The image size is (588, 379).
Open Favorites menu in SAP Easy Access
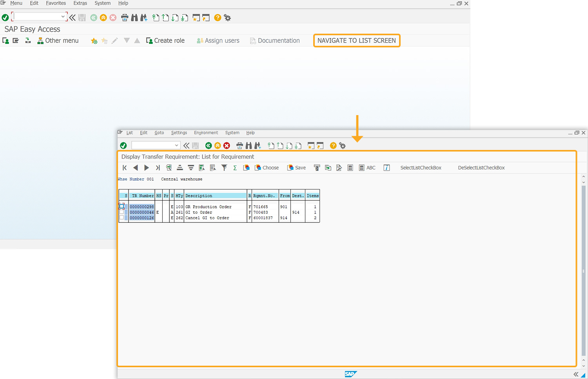56,3
